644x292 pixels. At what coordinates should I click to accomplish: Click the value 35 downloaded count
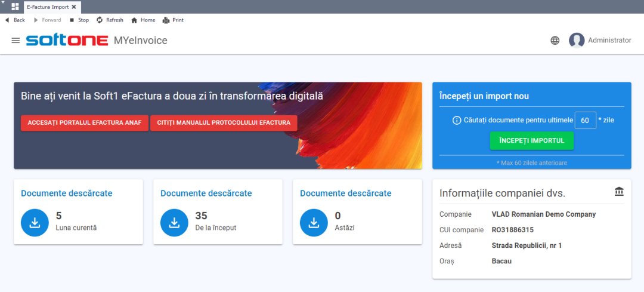202,216
